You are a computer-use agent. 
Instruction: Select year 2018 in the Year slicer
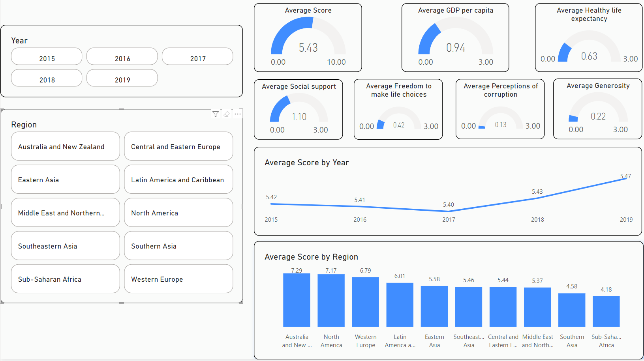point(47,78)
